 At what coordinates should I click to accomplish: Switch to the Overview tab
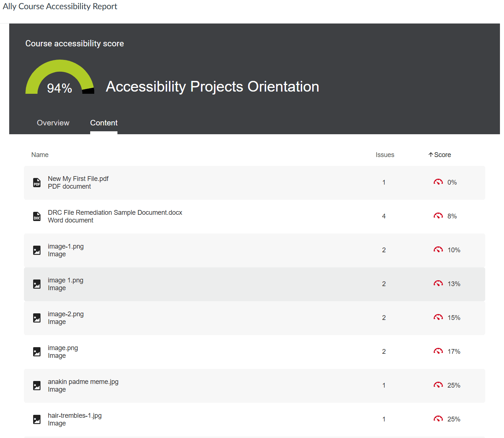coord(53,123)
